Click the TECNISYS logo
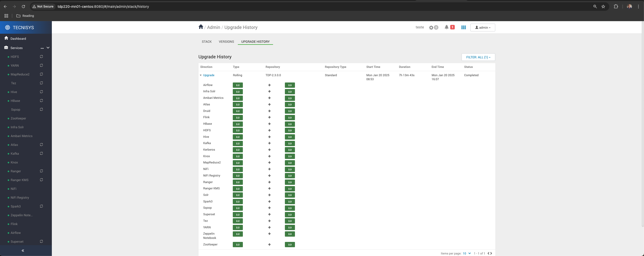The image size is (644, 256). pyautogui.click(x=8, y=27)
